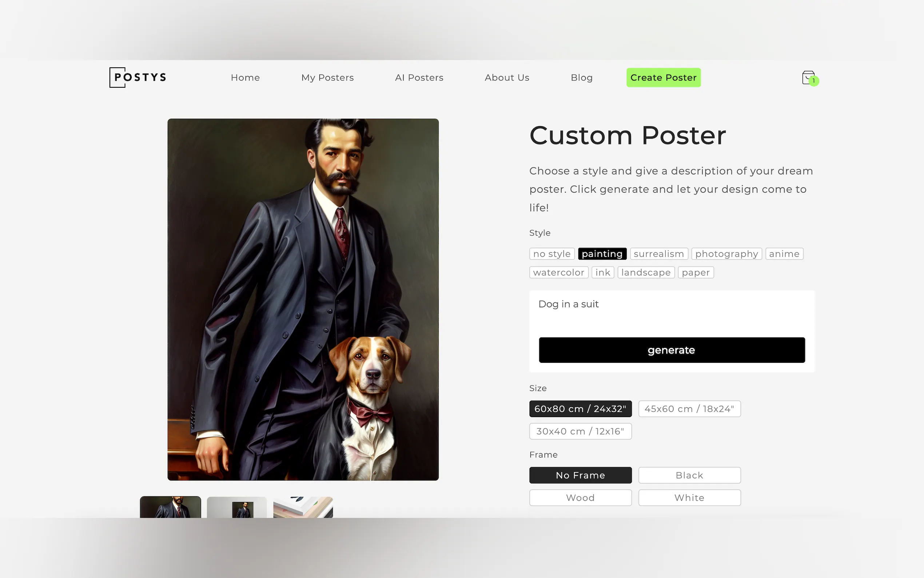View the wall mockup thumbnail
Screen dimensions: 924x578
[x=236, y=507]
